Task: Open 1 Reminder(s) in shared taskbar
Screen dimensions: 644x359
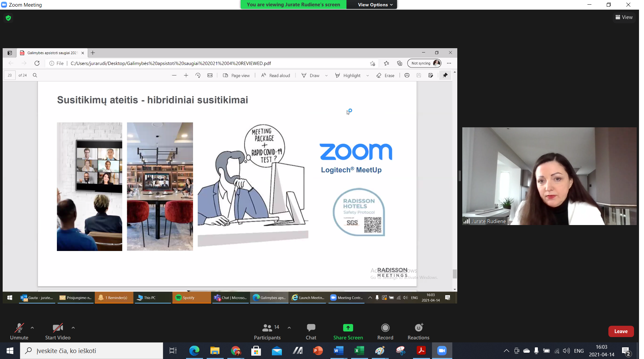Action: tap(114, 298)
